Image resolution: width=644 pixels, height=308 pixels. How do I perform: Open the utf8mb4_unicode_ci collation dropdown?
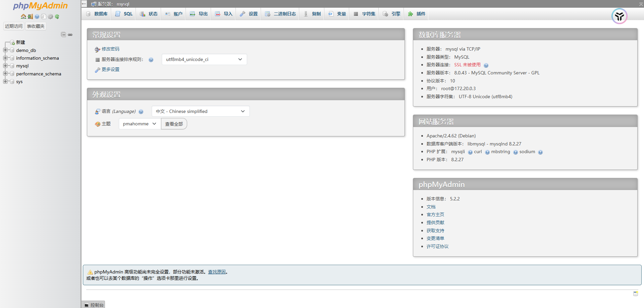click(204, 59)
